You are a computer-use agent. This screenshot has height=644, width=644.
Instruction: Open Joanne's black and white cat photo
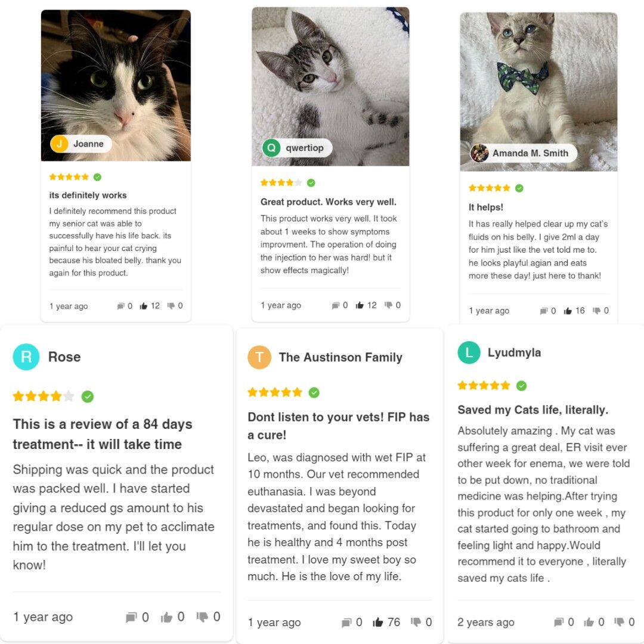point(116,85)
